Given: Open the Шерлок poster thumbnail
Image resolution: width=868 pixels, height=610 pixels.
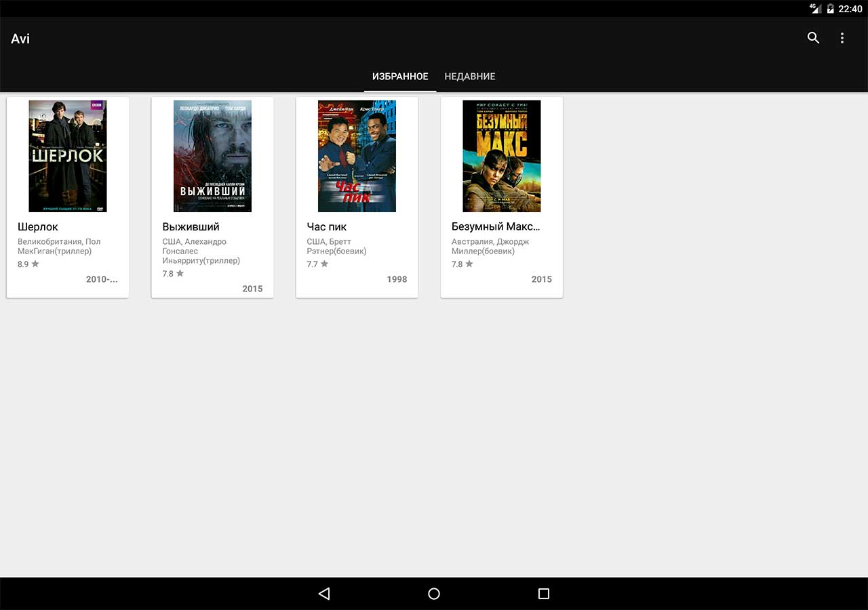Looking at the screenshot, I should tap(68, 156).
